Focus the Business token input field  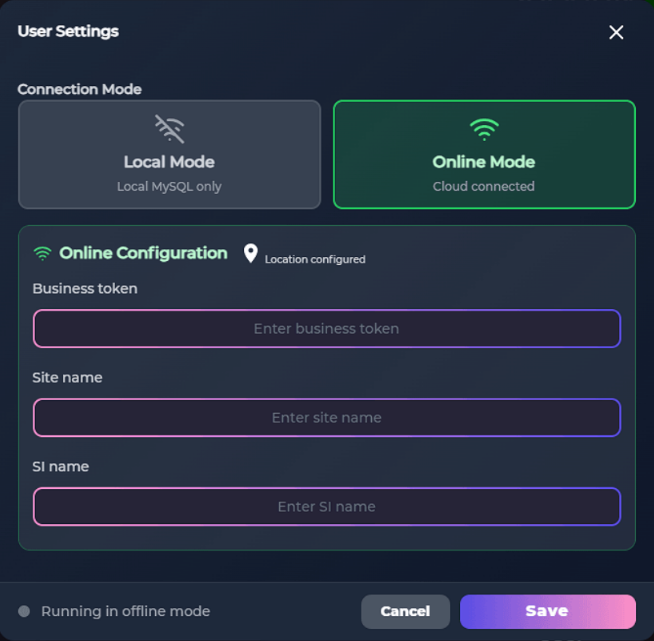(x=326, y=328)
